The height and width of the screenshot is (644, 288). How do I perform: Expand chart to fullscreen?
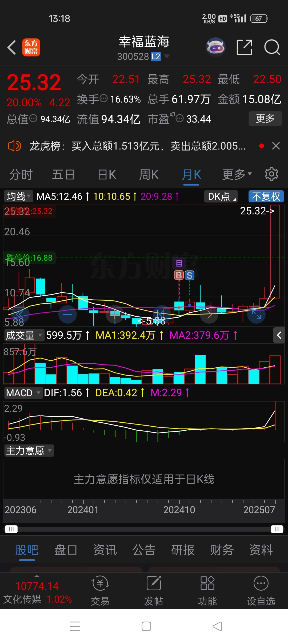click(x=256, y=314)
